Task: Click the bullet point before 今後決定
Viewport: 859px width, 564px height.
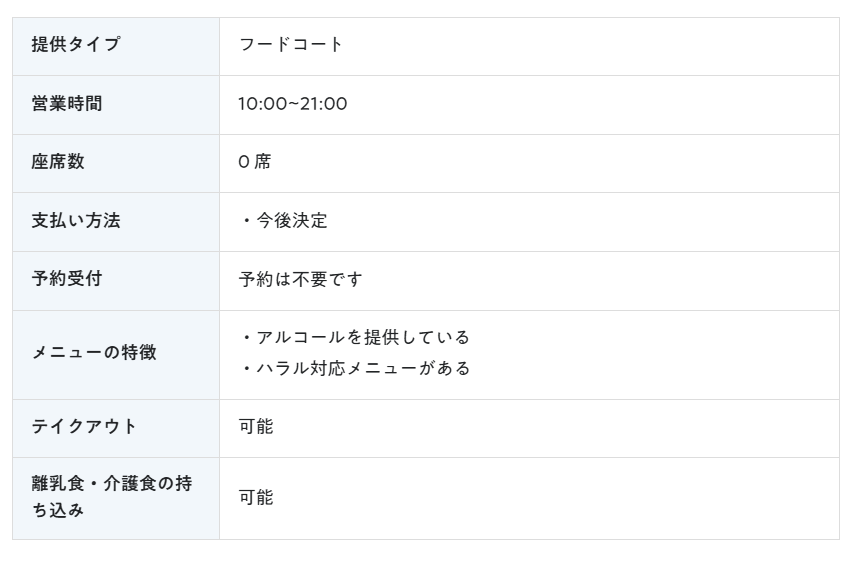Action: [247, 221]
